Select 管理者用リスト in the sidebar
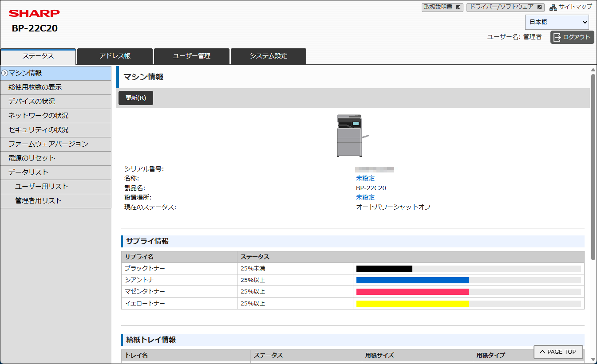The height and width of the screenshot is (364, 597). [x=55, y=201]
